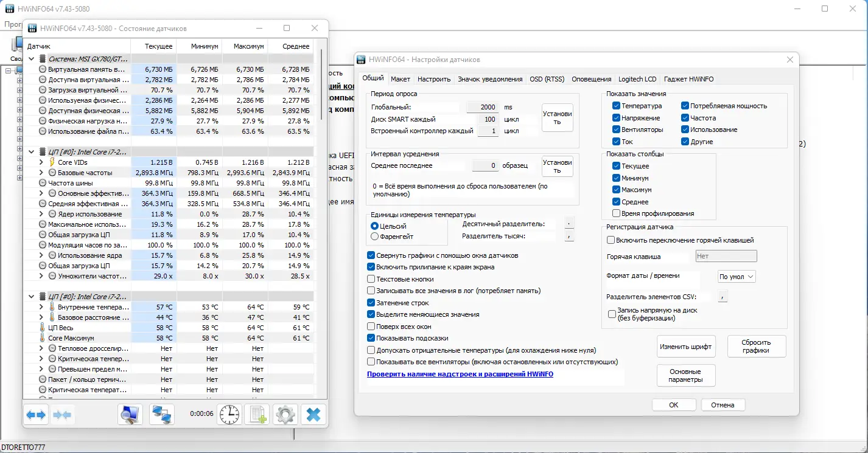Expand the Ядер использование row

[x=41, y=214]
